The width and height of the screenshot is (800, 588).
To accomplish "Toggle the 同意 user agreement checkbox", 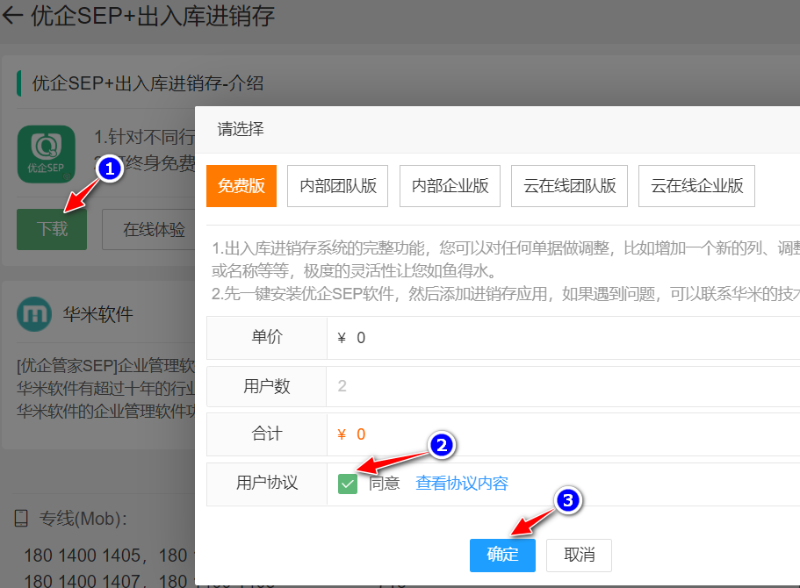I will point(347,483).
